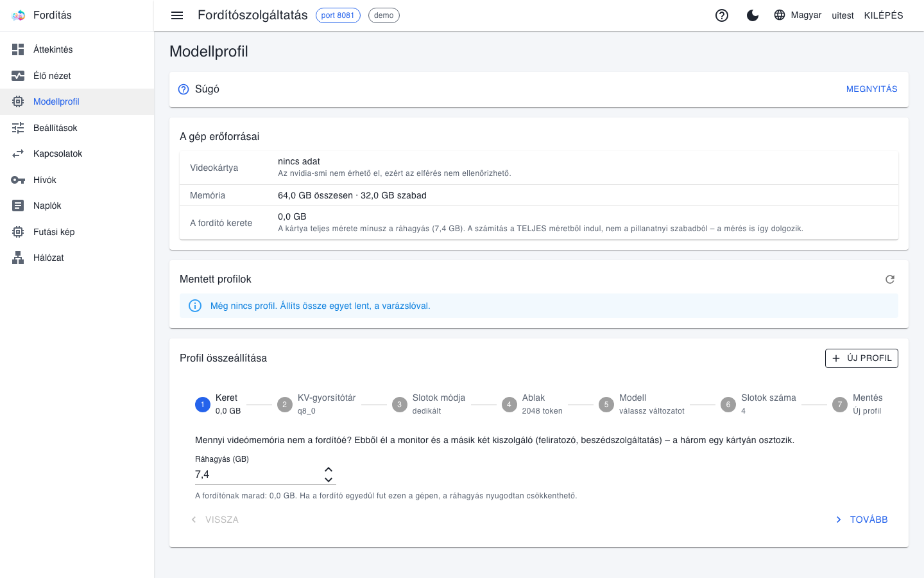Expand Súgó panel with MEGNYITÁS
The height and width of the screenshot is (578, 924).
871,89
